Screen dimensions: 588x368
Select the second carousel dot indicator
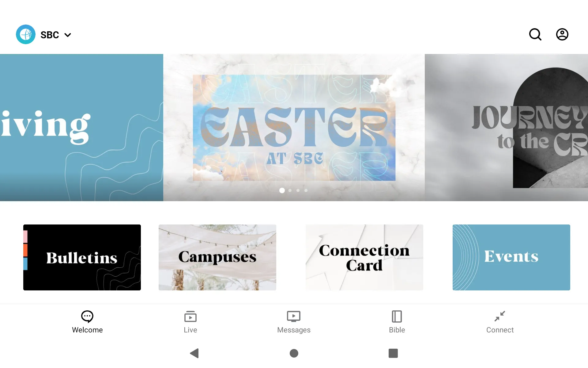[290, 190]
